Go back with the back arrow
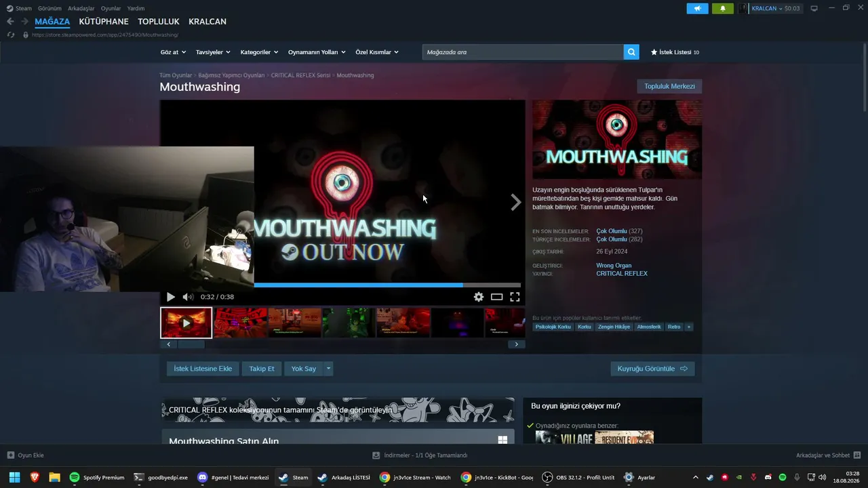Viewport: 868px width, 488px height. (x=10, y=22)
